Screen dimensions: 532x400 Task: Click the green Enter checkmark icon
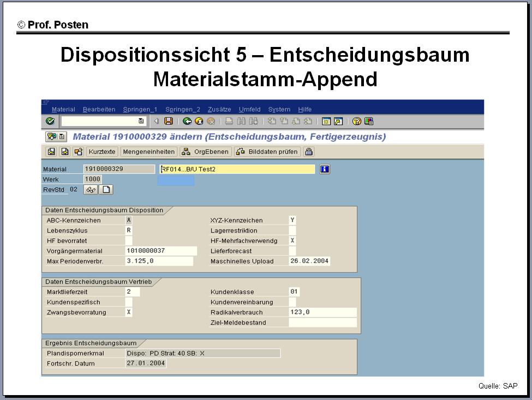click(x=50, y=121)
